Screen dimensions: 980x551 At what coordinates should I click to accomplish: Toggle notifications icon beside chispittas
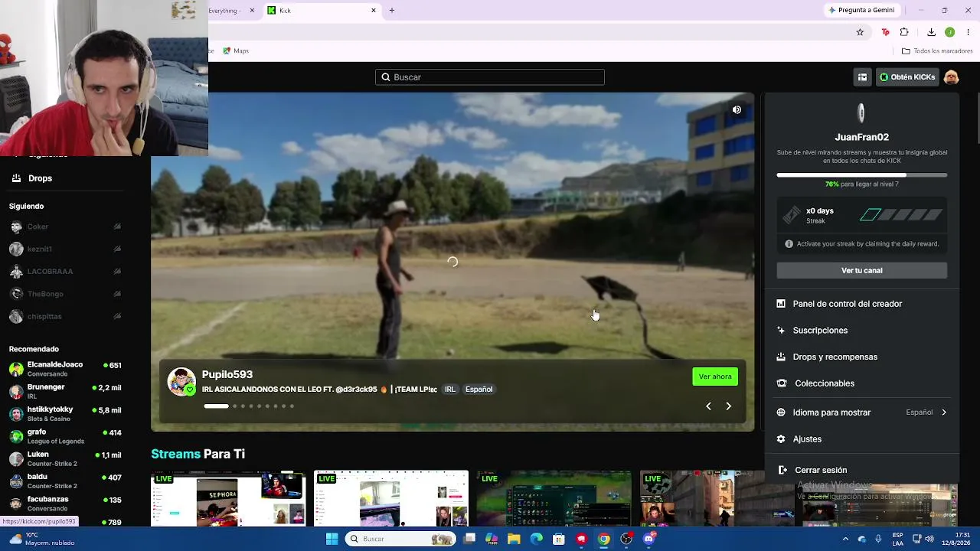click(117, 316)
